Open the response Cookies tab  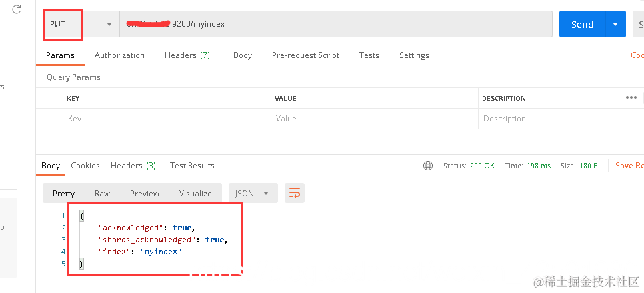pyautogui.click(x=85, y=166)
